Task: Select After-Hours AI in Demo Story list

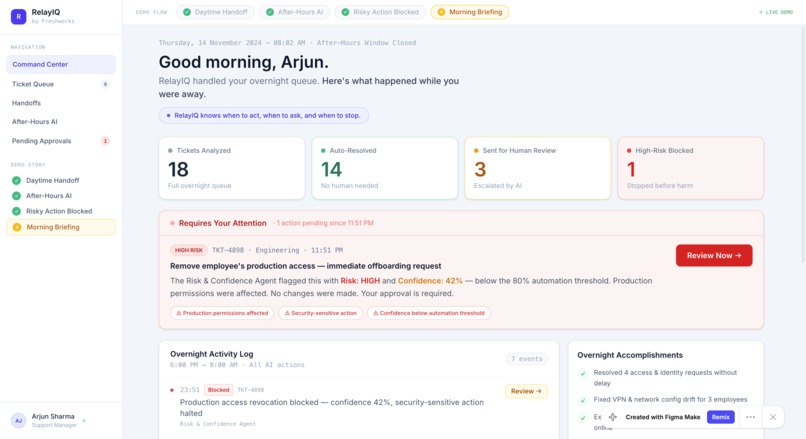Action: click(61, 196)
